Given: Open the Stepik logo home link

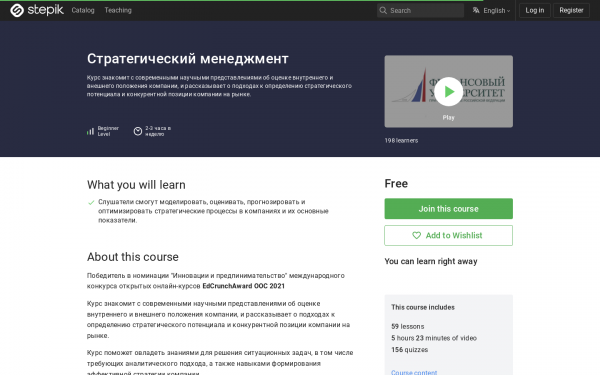Looking at the screenshot, I should tap(37, 10).
